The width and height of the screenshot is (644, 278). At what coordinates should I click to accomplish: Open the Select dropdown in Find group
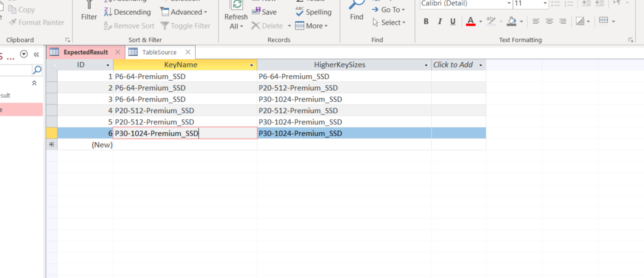389,23
